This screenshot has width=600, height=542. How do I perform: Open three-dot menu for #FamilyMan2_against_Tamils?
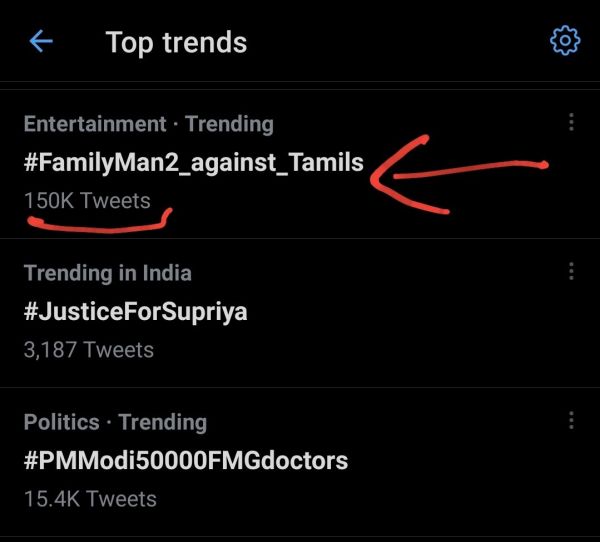click(571, 122)
